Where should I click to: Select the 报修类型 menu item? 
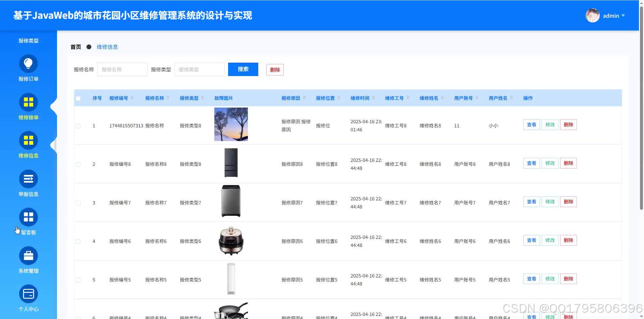pos(28,40)
